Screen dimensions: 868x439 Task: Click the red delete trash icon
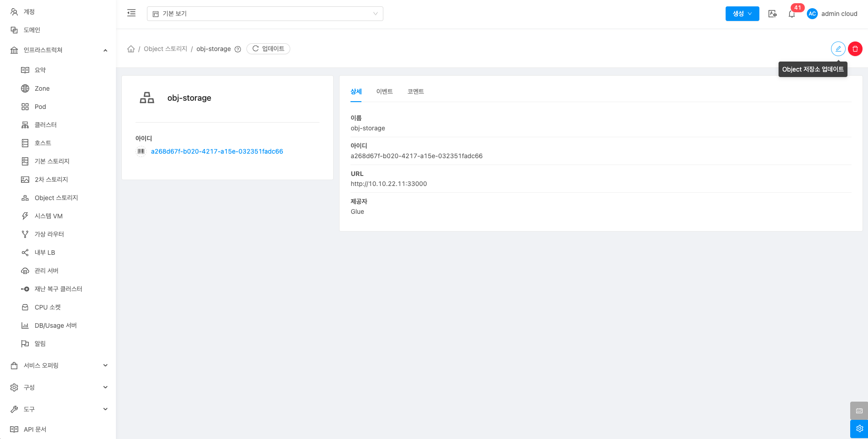[855, 49]
